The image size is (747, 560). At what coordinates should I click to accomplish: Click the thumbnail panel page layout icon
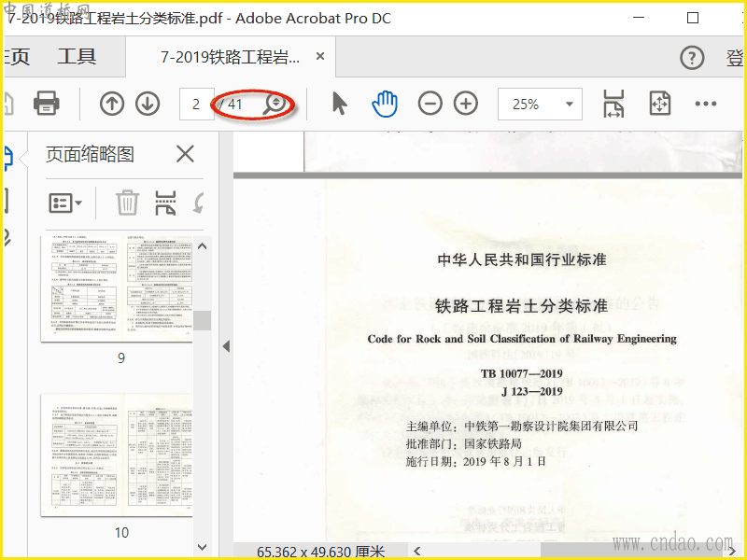click(165, 203)
